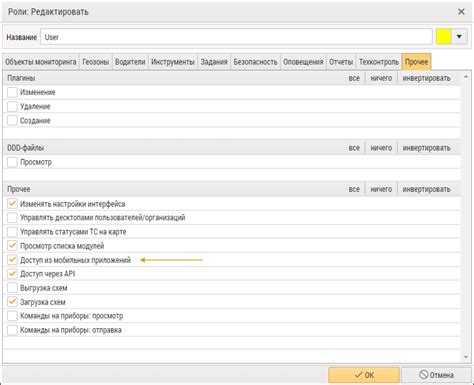Select 'ничего' for DDD-файлы
The width and height of the screenshot is (474, 385).
381,148
